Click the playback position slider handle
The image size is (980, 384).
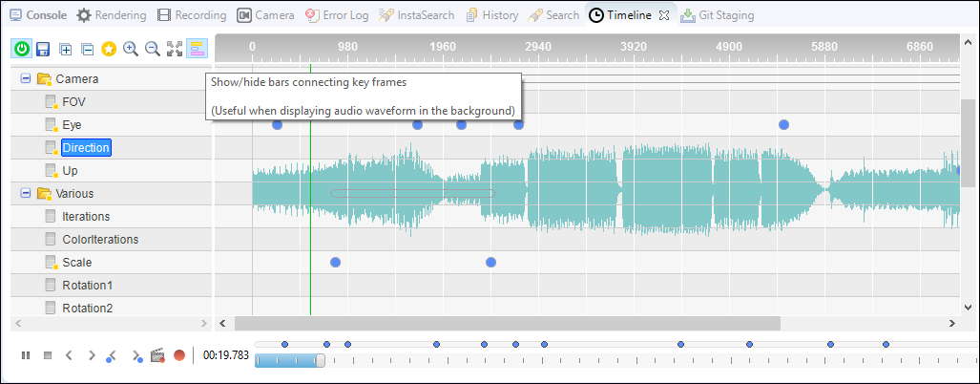[320, 360]
